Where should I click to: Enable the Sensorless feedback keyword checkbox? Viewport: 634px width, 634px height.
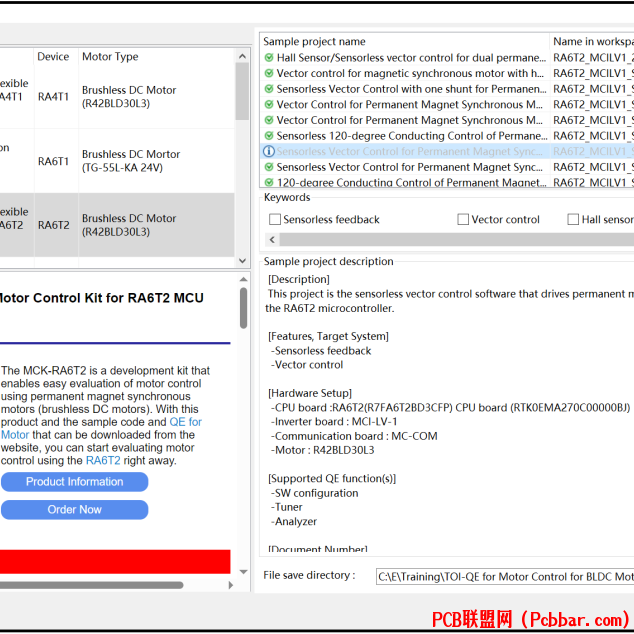click(x=275, y=220)
